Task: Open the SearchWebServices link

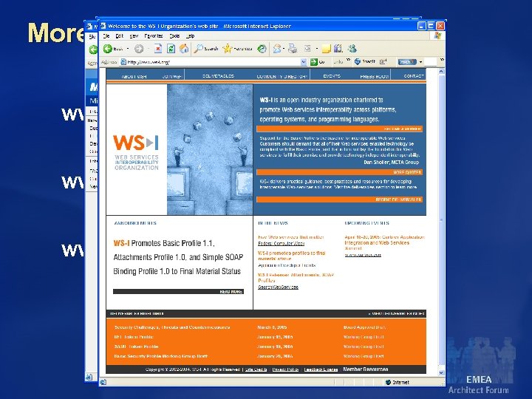Action: pos(278,287)
